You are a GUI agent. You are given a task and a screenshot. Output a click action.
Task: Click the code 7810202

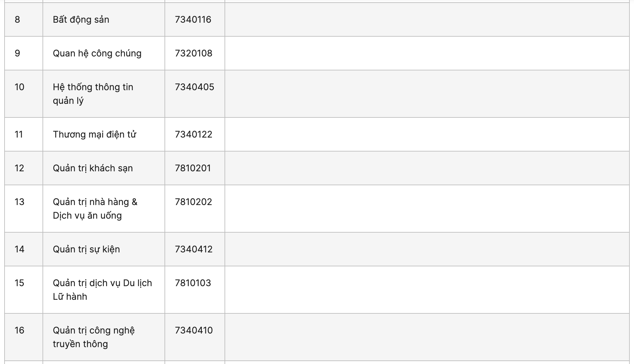click(x=193, y=202)
